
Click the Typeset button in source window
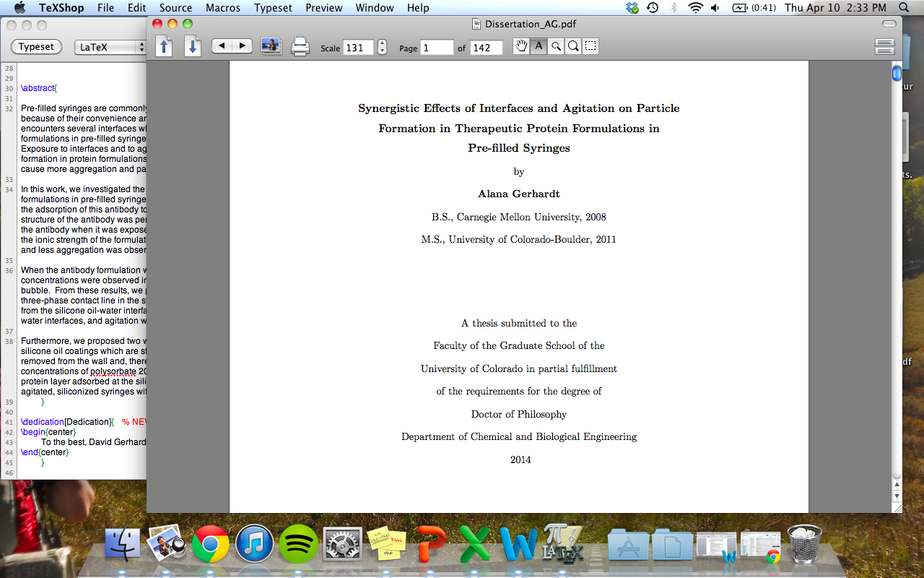pyautogui.click(x=36, y=47)
